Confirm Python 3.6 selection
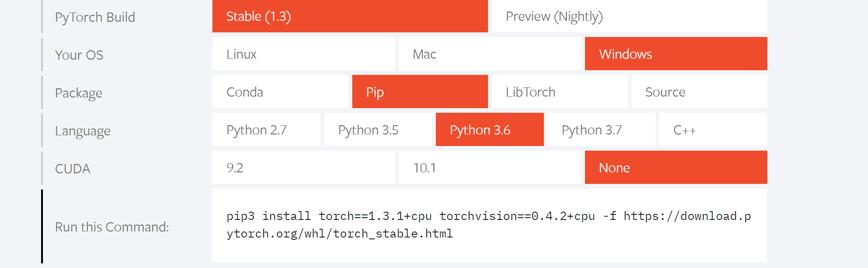Viewport: 868px width, 268px height. (489, 130)
